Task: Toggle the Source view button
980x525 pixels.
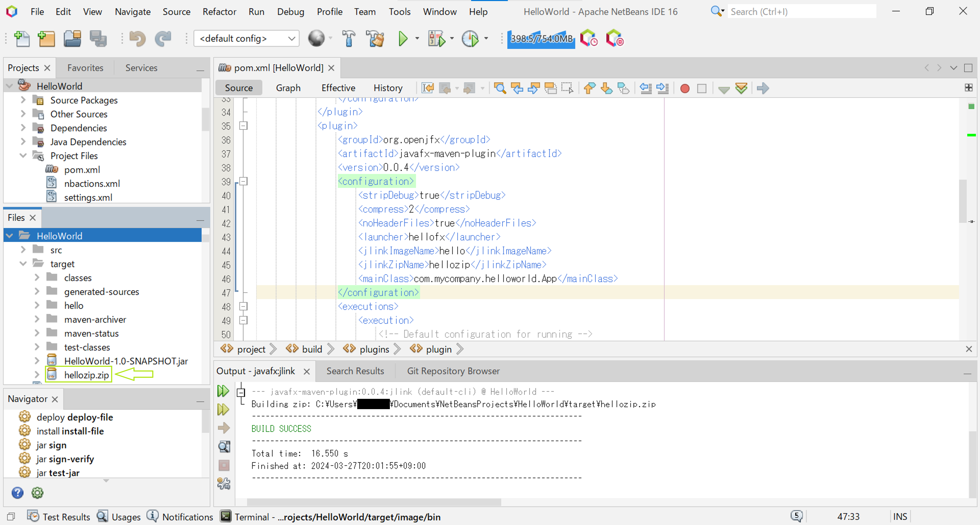Action: pos(239,88)
